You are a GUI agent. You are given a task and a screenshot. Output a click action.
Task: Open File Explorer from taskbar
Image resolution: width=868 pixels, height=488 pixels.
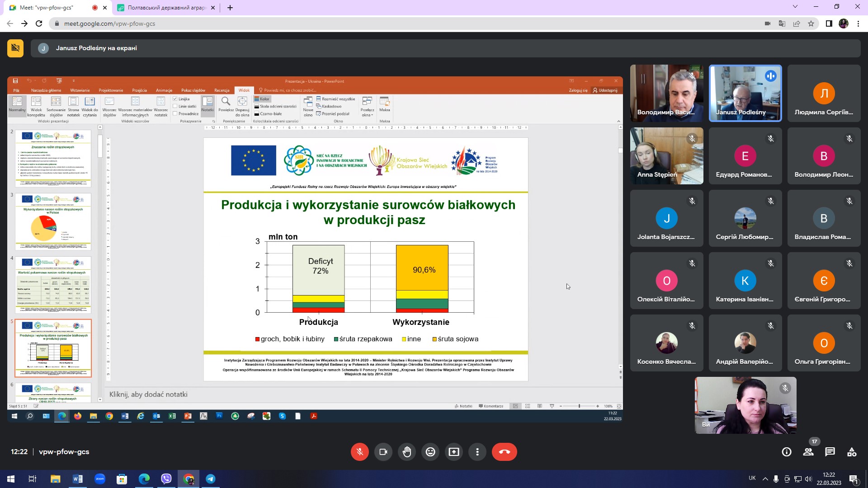[x=55, y=479]
